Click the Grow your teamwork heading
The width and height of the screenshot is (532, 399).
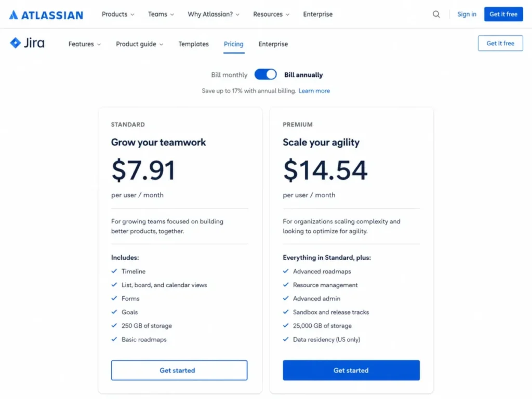tap(158, 142)
